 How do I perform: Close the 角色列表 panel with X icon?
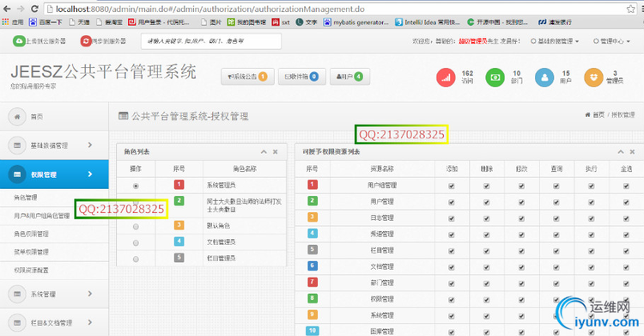(x=275, y=152)
